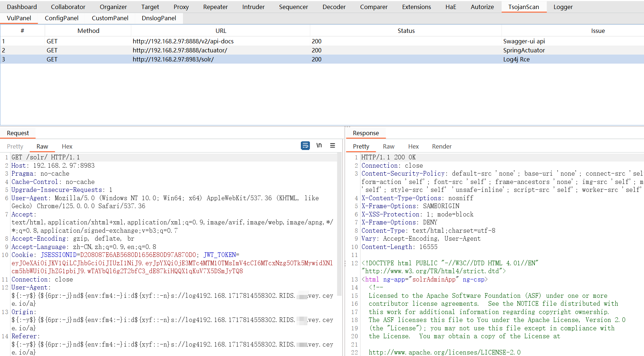The height and width of the screenshot is (356, 644).
Task: Click the Upgrade-Insecure-Requests header line
Action: tap(62, 190)
